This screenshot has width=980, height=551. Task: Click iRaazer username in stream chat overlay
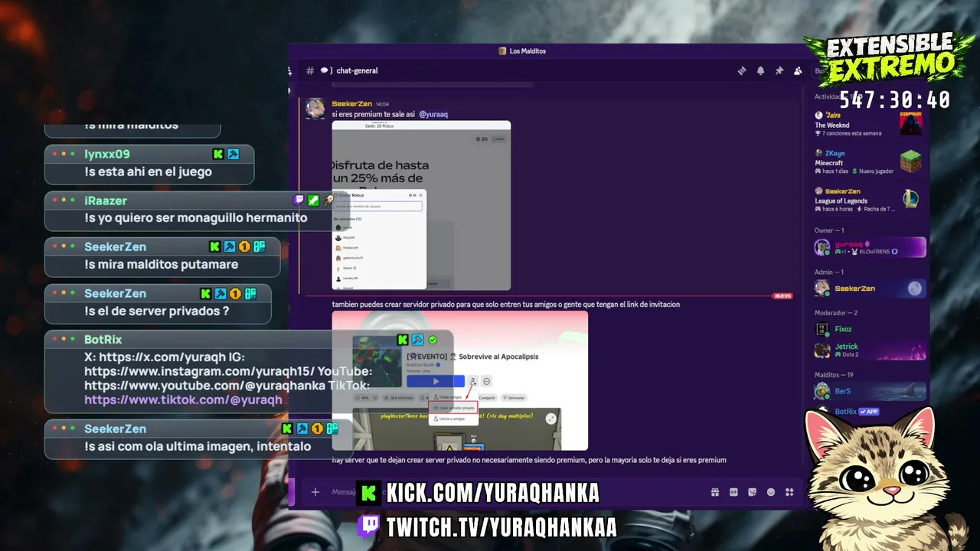coord(106,201)
